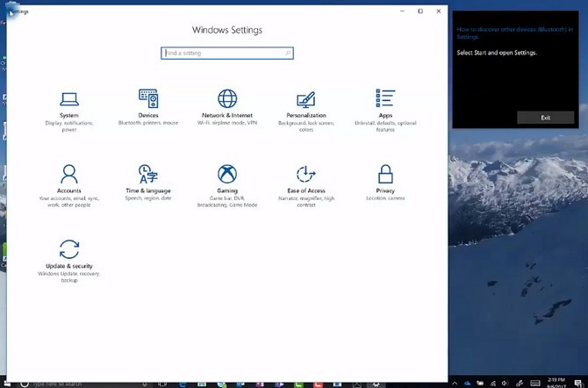Open the Privacy settings
This screenshot has width=588, height=388.
click(x=384, y=179)
